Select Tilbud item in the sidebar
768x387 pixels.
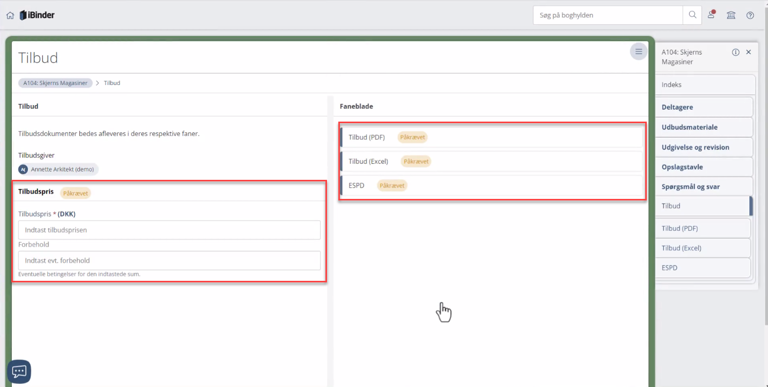point(703,206)
